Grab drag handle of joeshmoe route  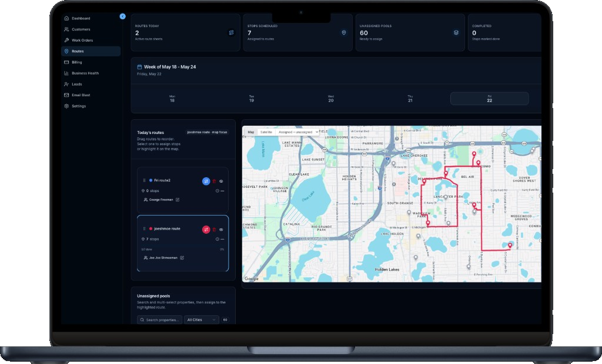tap(145, 228)
